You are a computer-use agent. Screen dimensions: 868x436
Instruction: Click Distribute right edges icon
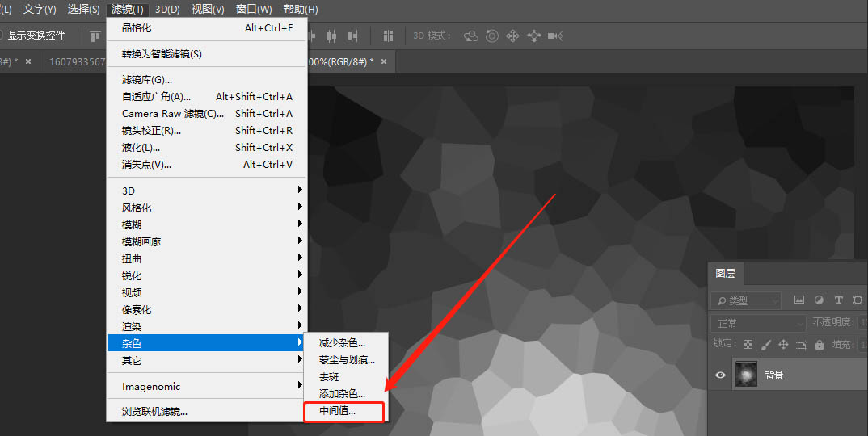coord(352,36)
